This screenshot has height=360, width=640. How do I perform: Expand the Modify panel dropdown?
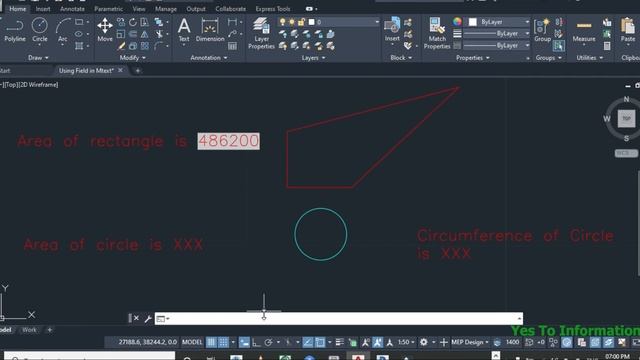coord(132,58)
